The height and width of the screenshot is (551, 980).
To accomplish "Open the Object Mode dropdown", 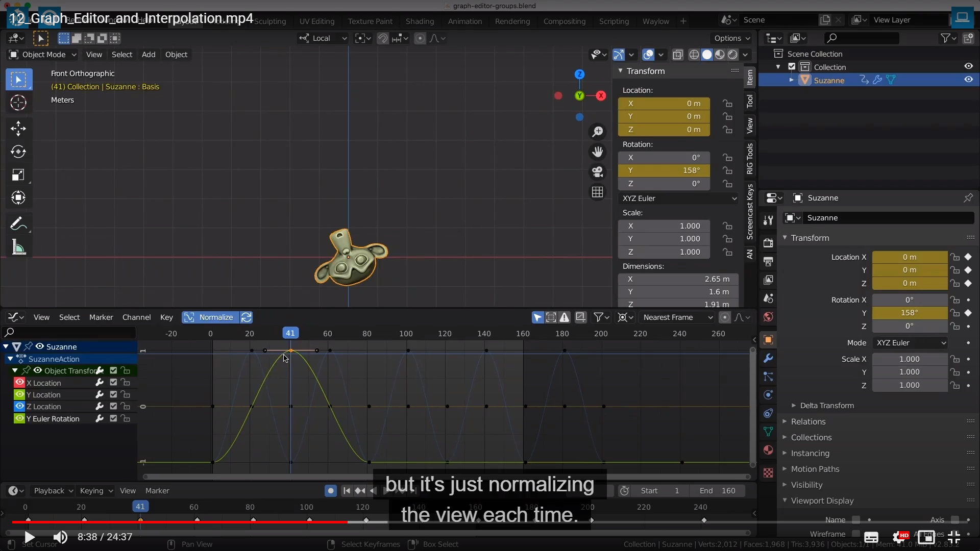I will coord(43,55).
